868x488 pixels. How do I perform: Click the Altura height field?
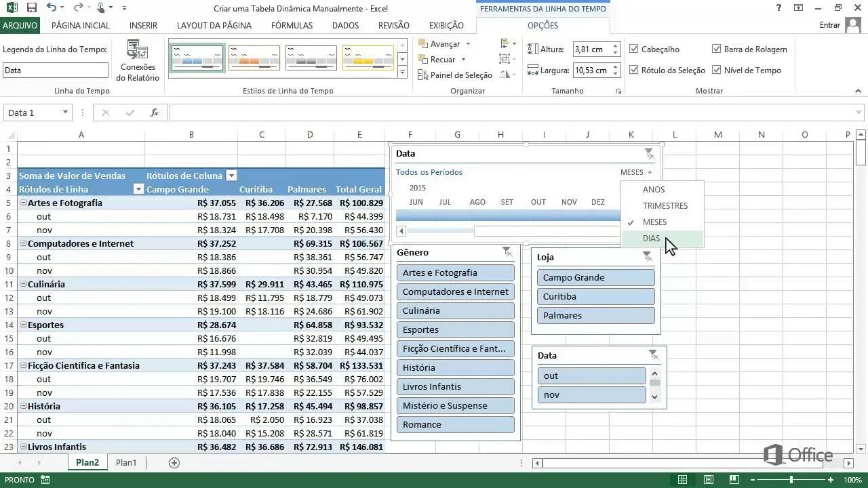(x=591, y=49)
